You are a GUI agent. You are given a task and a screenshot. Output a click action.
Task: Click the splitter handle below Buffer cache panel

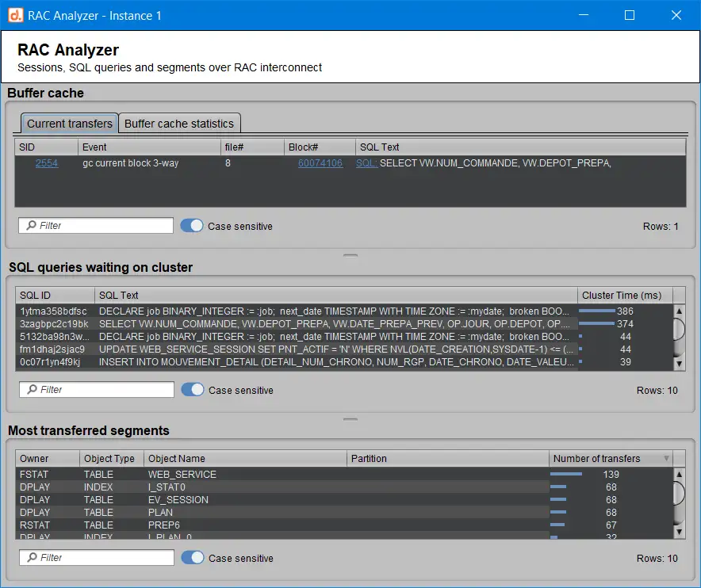click(x=350, y=256)
